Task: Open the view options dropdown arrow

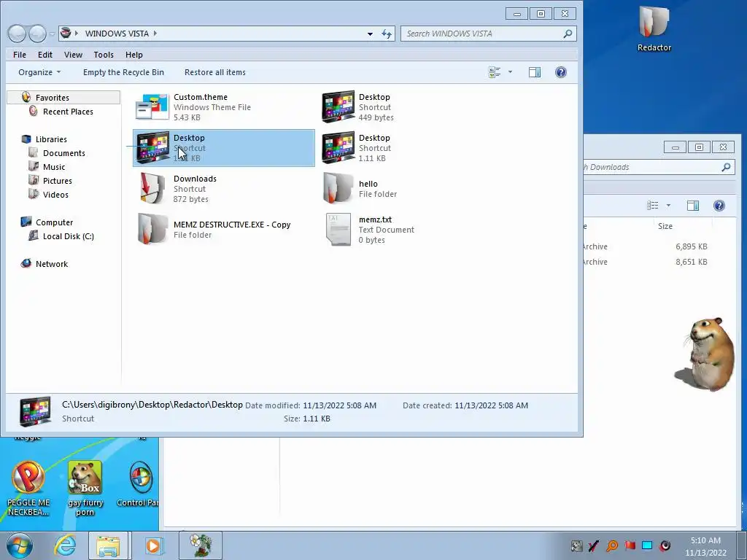Action: pos(510,72)
